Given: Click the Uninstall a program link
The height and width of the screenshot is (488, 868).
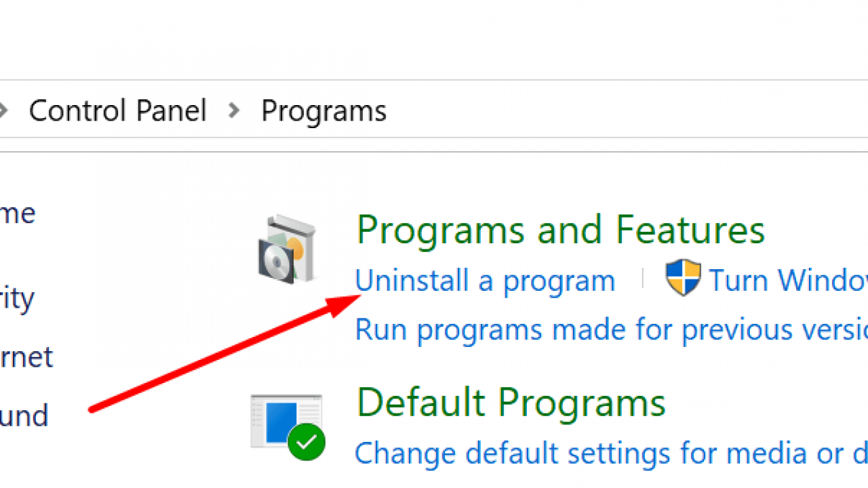Looking at the screenshot, I should (x=485, y=281).
